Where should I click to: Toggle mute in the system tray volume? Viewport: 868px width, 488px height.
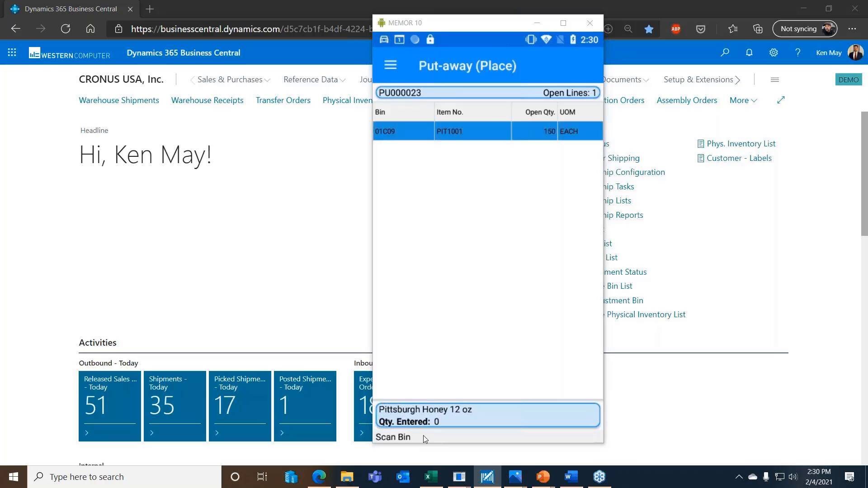tap(793, 476)
